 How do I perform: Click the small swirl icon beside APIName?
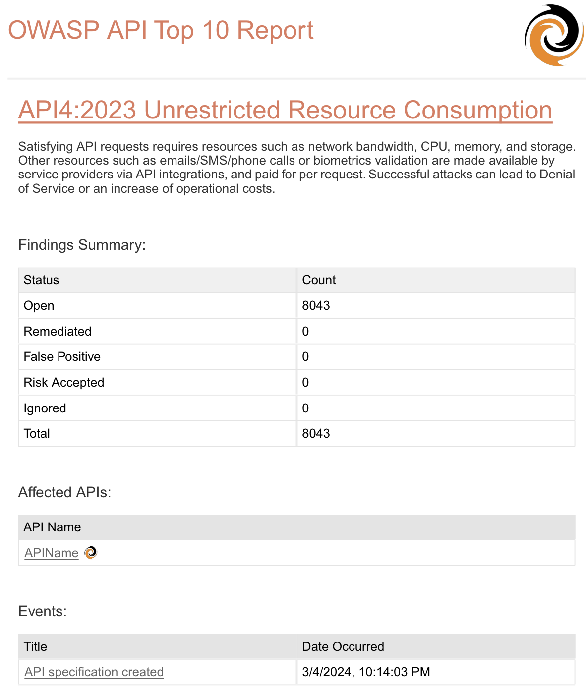coord(91,552)
